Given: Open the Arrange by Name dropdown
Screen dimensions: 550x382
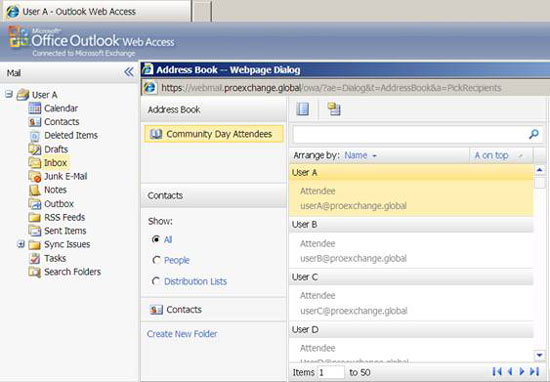Looking at the screenshot, I should click(x=361, y=155).
